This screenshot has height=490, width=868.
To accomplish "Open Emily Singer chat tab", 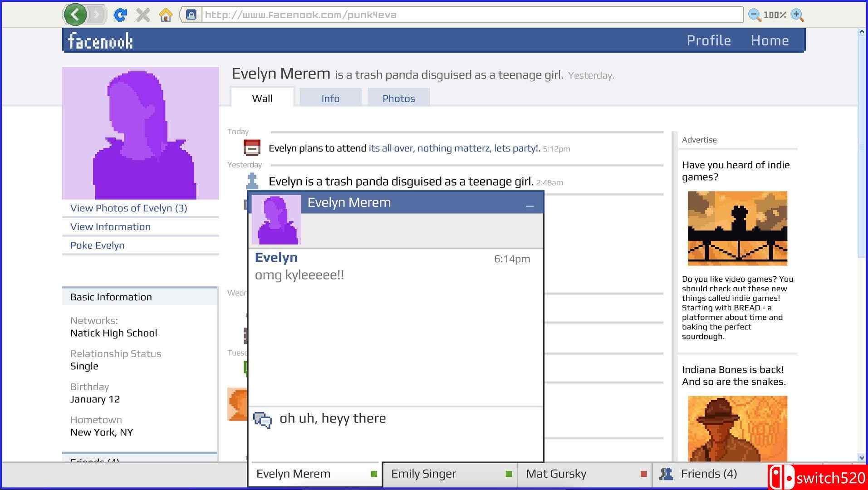I will point(449,474).
